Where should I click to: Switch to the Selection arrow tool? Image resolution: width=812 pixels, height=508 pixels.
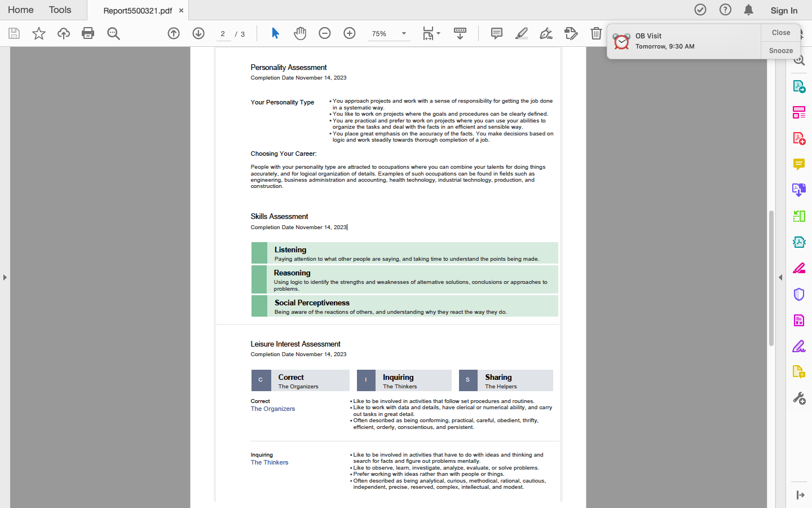pos(275,33)
